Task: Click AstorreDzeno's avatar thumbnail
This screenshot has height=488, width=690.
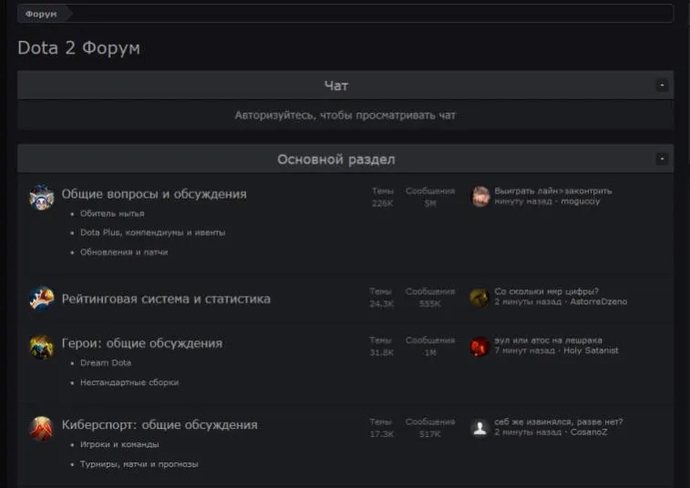Action: 480,298
